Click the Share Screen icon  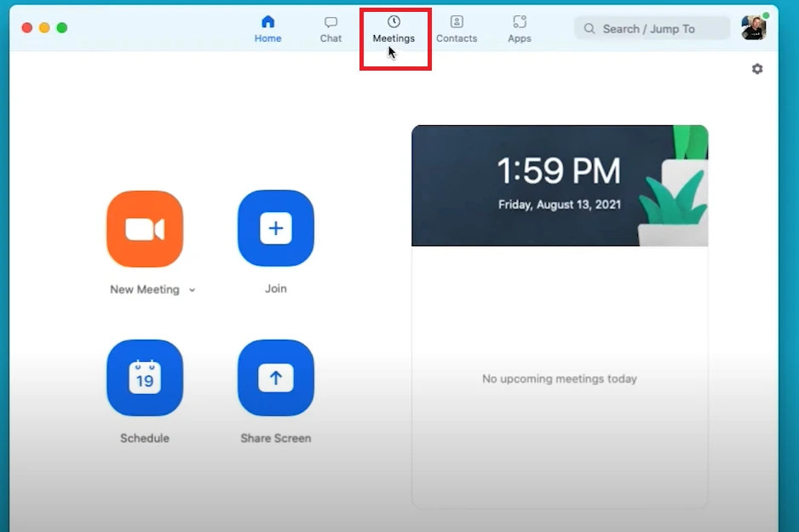(x=275, y=378)
